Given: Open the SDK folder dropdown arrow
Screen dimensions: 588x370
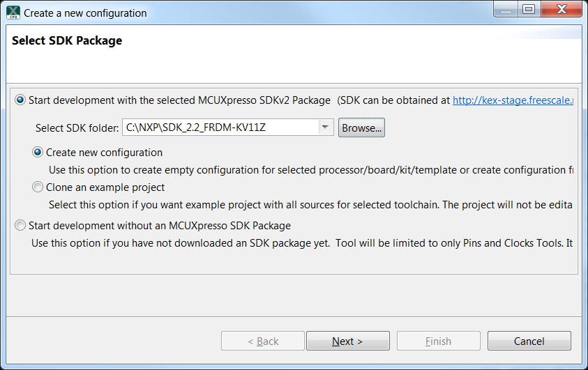Looking at the screenshot, I should click(x=325, y=128).
